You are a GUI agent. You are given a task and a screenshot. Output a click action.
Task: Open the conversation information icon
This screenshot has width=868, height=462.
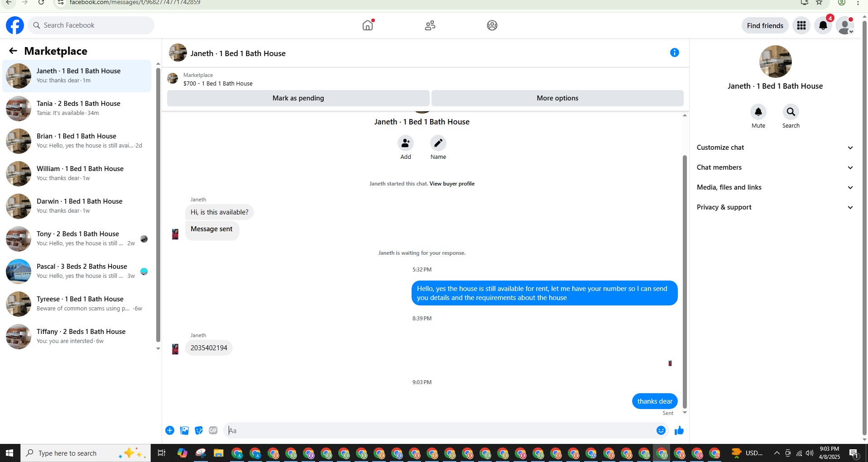click(675, 52)
